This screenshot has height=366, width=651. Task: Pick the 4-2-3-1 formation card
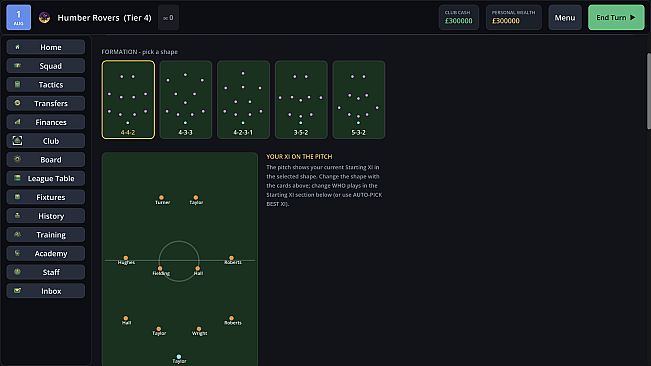[x=243, y=100]
